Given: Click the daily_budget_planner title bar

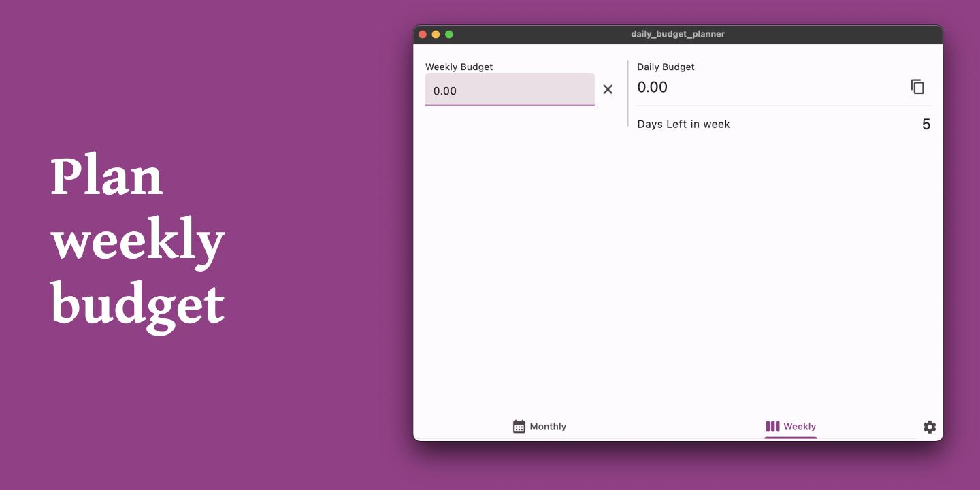Looking at the screenshot, I should (678, 34).
